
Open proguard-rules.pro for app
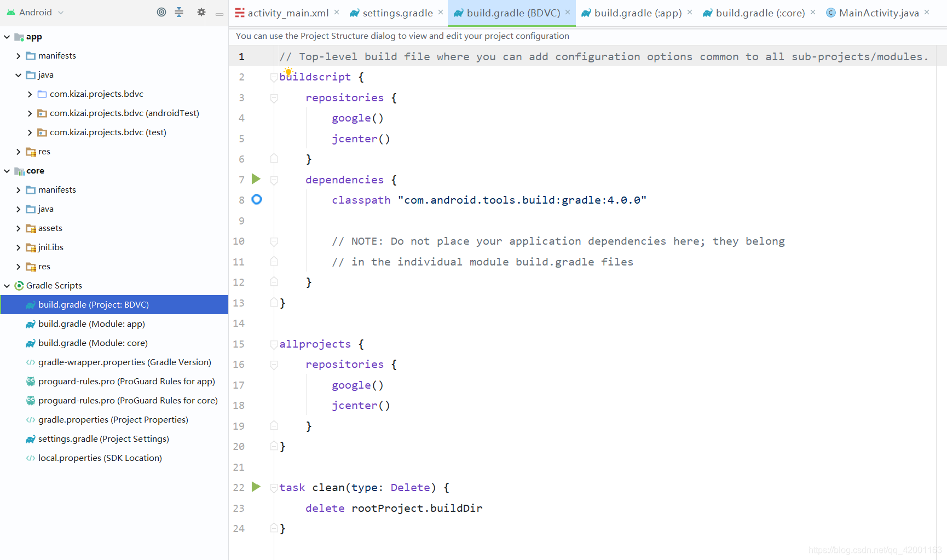point(114,381)
